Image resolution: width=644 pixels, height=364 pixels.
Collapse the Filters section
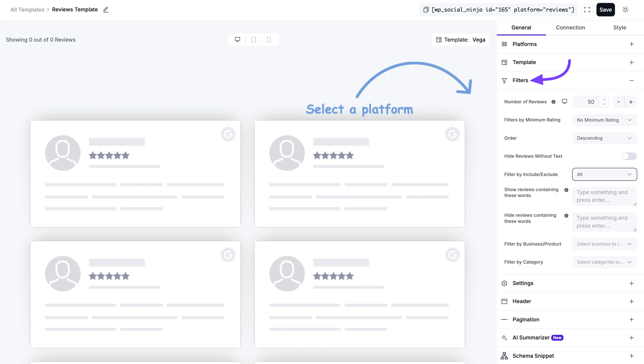click(x=632, y=80)
